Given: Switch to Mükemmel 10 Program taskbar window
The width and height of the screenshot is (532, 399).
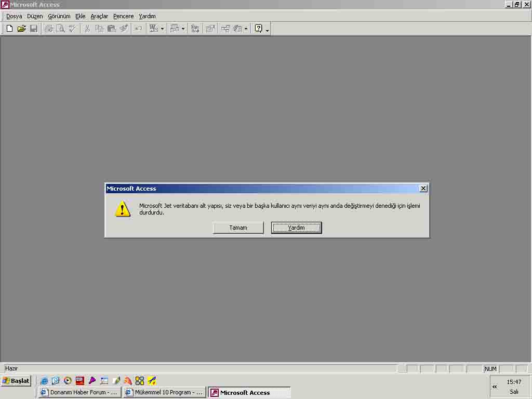Looking at the screenshot, I should coord(165,393).
